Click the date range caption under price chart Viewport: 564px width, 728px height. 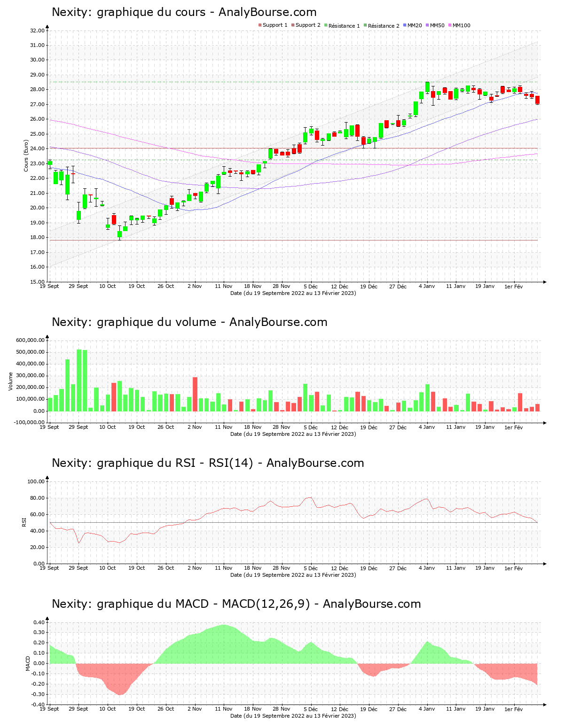pyautogui.click(x=293, y=293)
